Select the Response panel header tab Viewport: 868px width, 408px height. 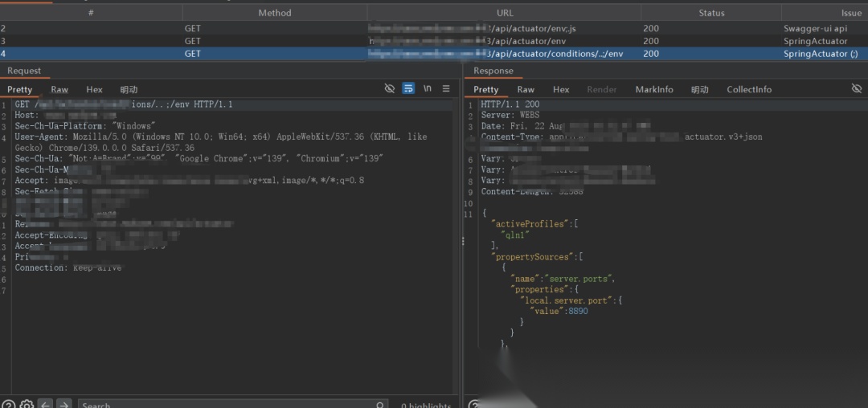pyautogui.click(x=493, y=71)
